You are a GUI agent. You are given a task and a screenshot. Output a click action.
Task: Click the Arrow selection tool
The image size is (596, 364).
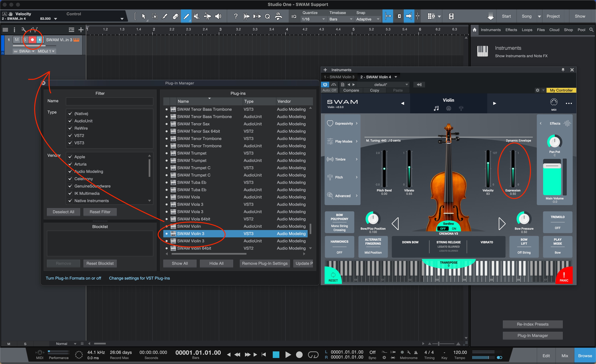tap(144, 16)
